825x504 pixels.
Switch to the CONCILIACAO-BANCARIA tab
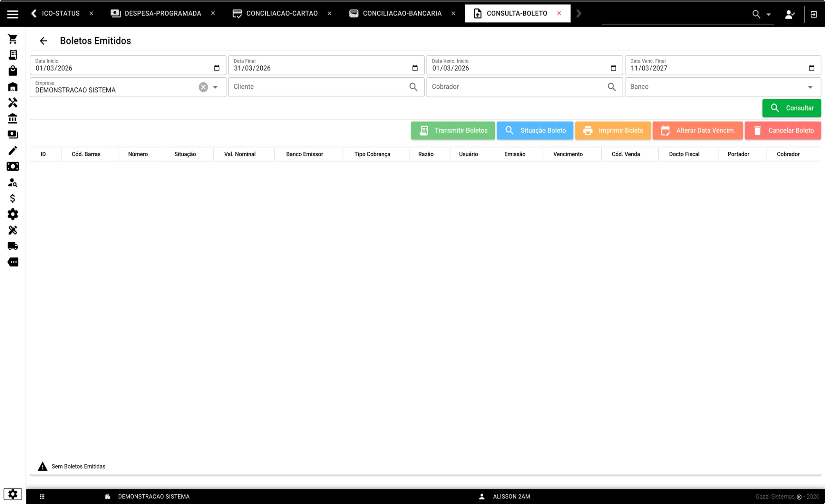click(x=402, y=14)
